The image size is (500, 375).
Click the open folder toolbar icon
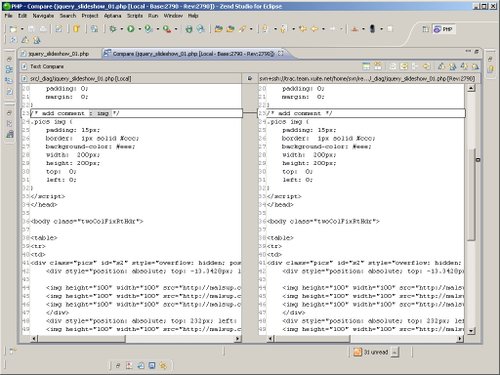pos(218,29)
